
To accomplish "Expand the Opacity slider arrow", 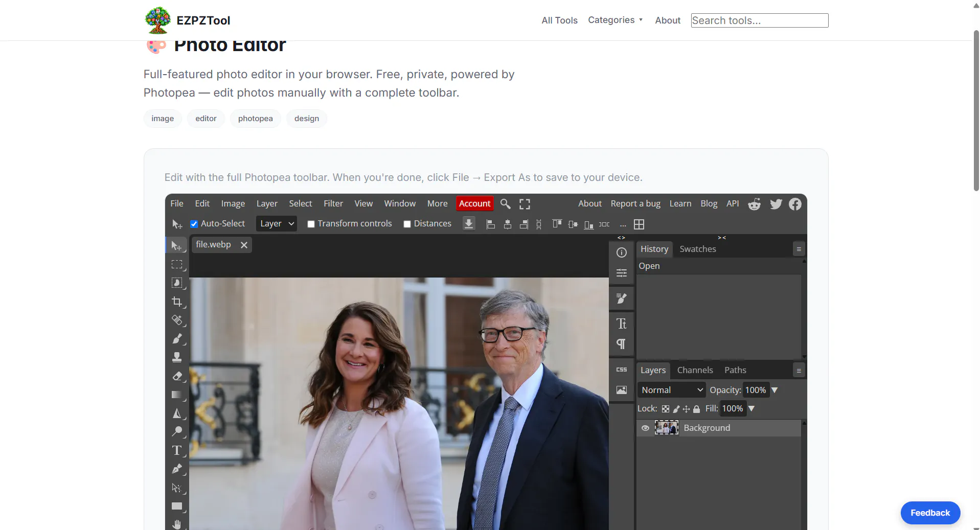I will [x=774, y=390].
